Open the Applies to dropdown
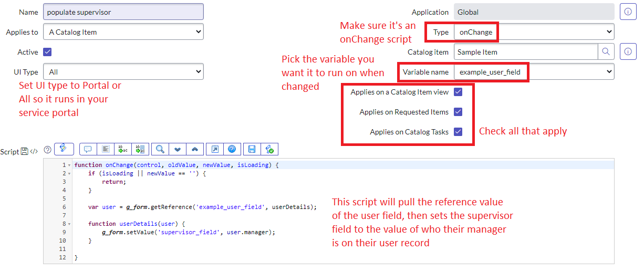This screenshot has width=644, height=272. point(123,32)
